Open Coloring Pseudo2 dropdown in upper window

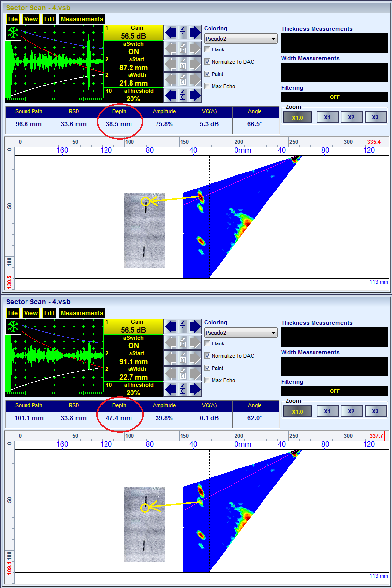[241, 39]
